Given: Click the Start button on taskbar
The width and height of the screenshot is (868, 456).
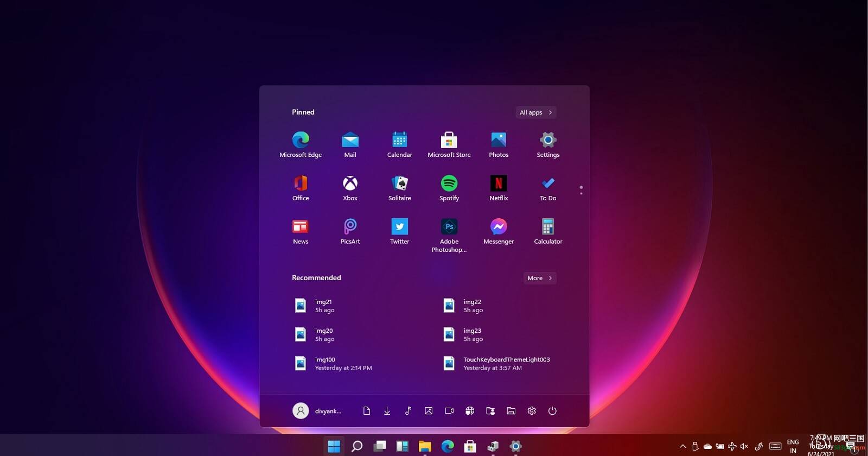Looking at the screenshot, I should [x=334, y=446].
